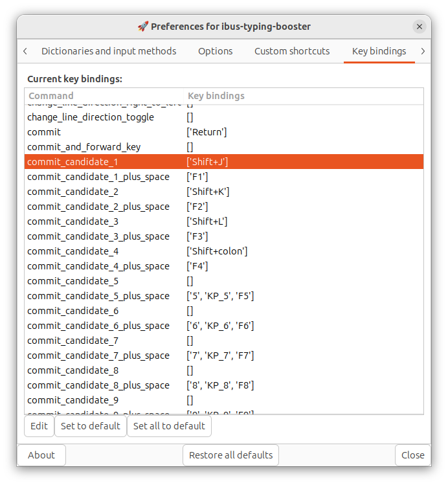Screen dimensions: 448x485
Task: Click Set all to default
Action: coord(169,426)
